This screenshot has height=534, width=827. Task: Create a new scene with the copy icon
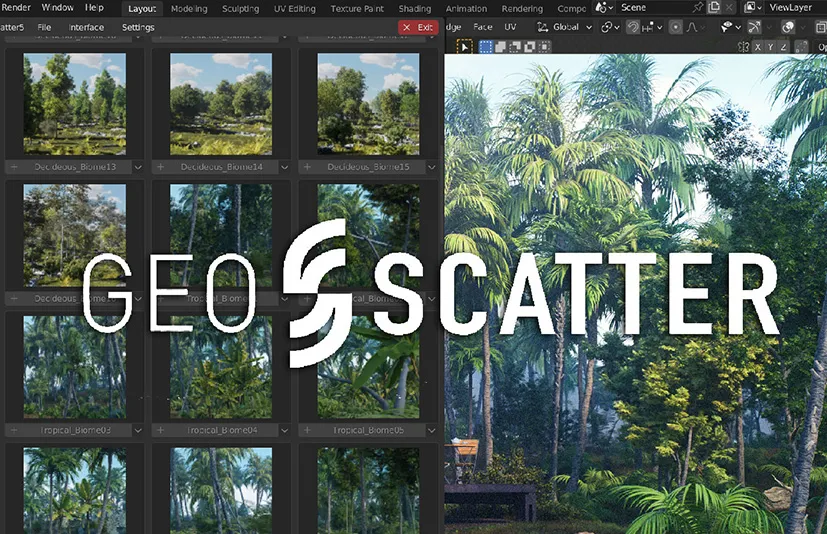click(x=714, y=7)
